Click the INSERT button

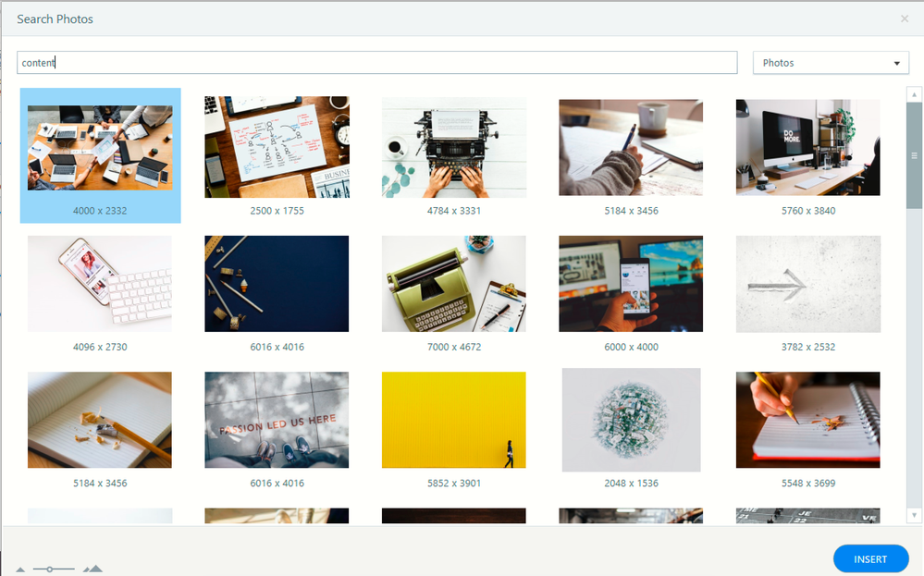[x=870, y=559]
